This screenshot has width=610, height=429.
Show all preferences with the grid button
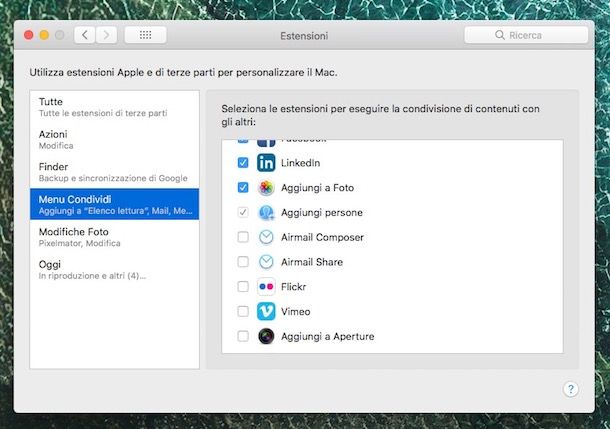[145, 35]
